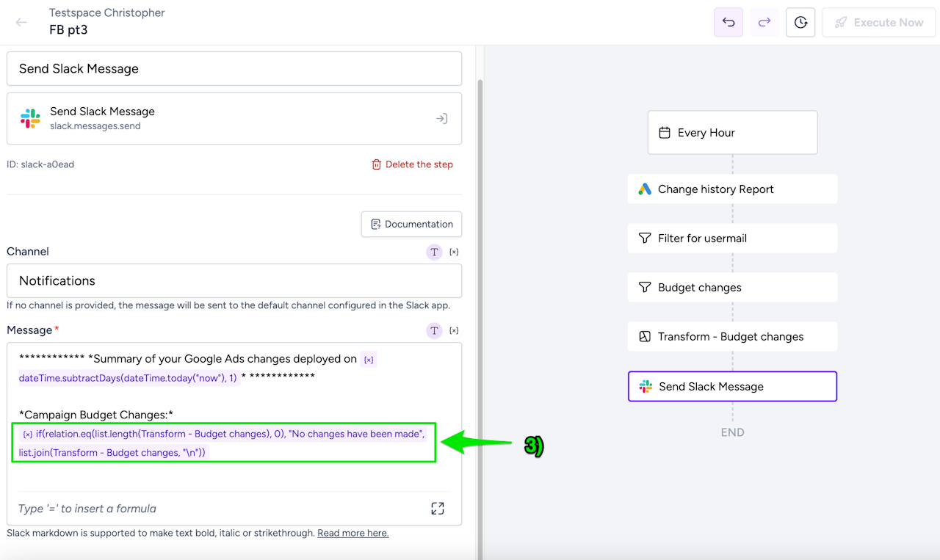This screenshot has width=940, height=560.
Task: Open the Documentation button
Action: coord(411,224)
